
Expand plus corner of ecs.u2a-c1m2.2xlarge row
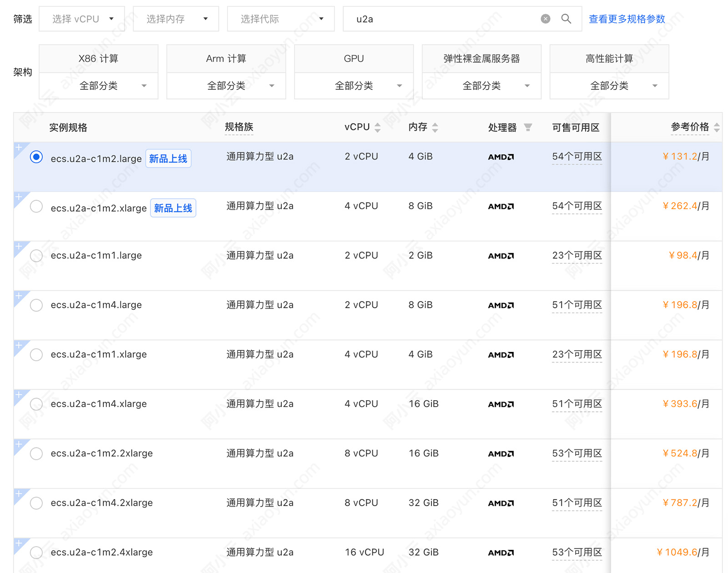click(x=19, y=445)
